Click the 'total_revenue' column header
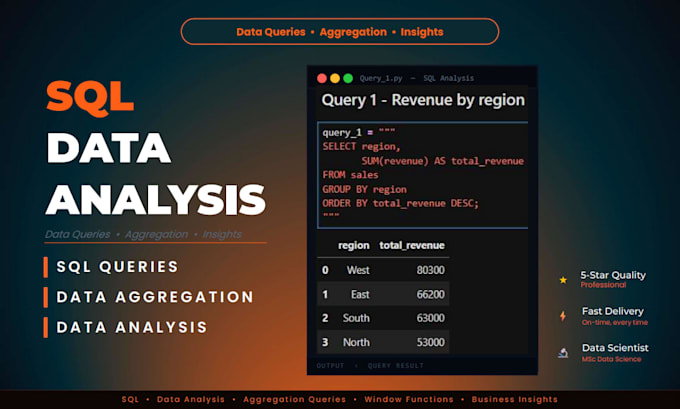This screenshot has width=680, height=409. pos(412,245)
